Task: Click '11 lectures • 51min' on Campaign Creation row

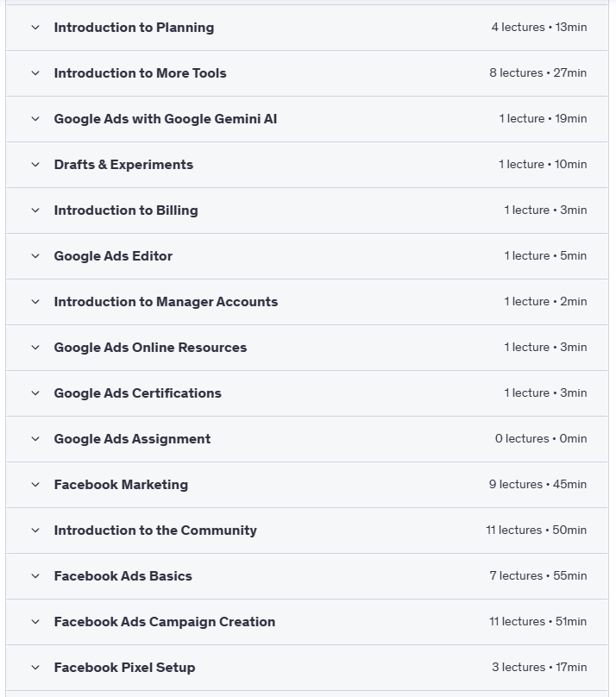Action: point(537,622)
